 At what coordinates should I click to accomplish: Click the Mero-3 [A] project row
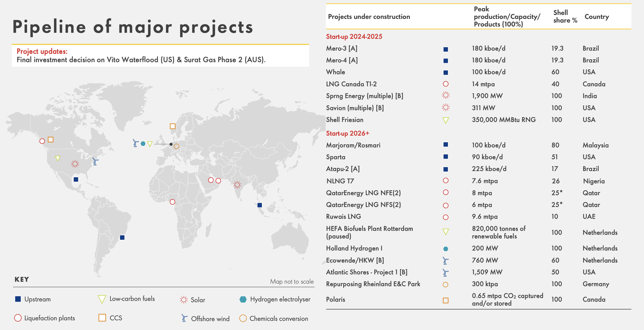click(342, 49)
